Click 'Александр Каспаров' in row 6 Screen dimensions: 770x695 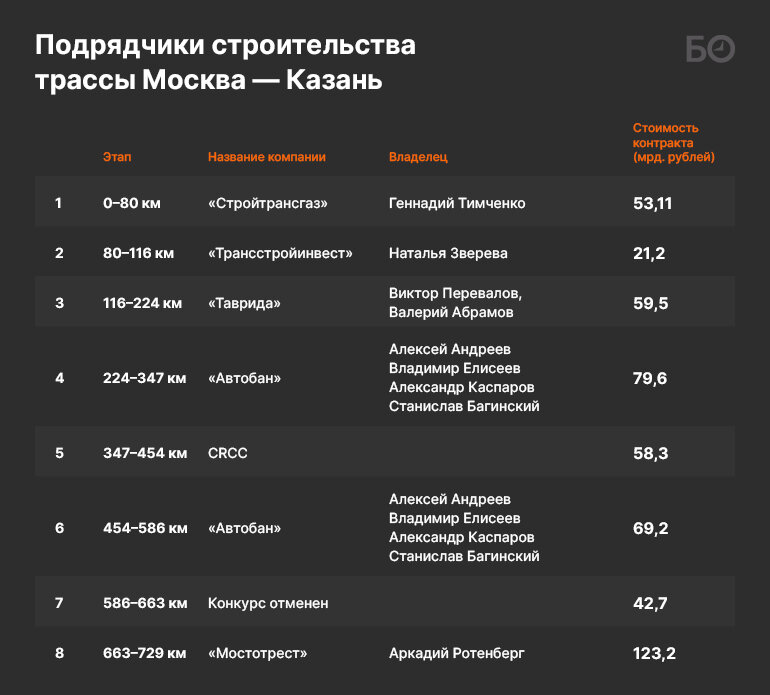462,537
